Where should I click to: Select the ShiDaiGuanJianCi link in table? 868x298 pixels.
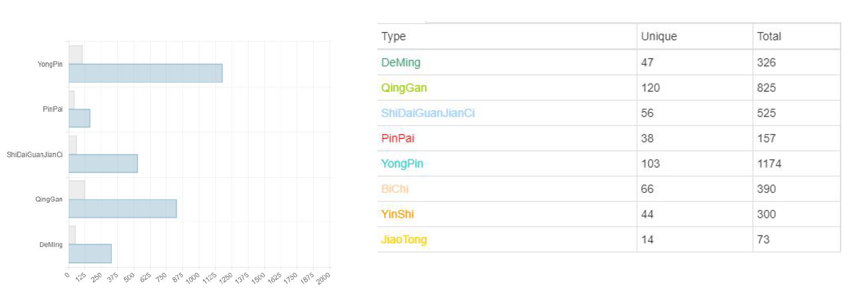428,113
